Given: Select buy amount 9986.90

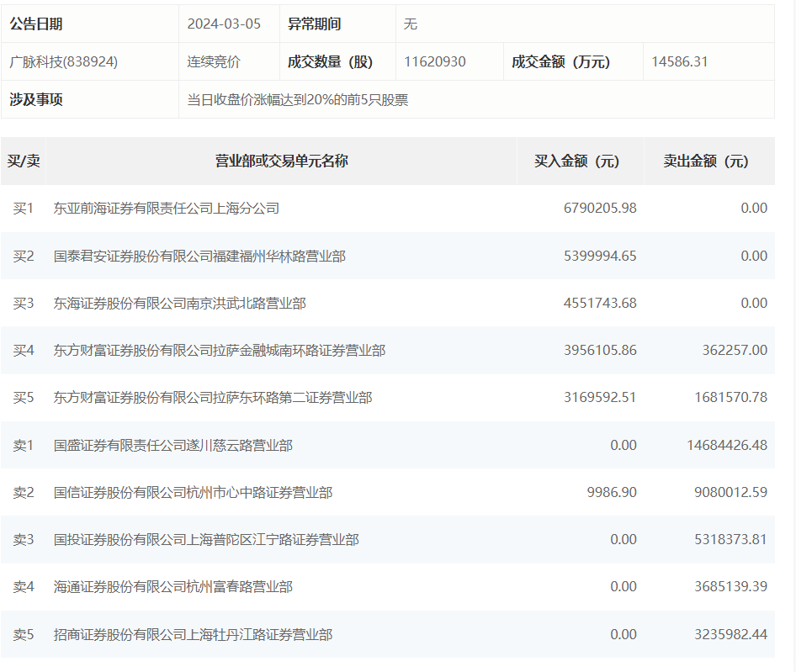Looking at the screenshot, I should pos(612,492).
